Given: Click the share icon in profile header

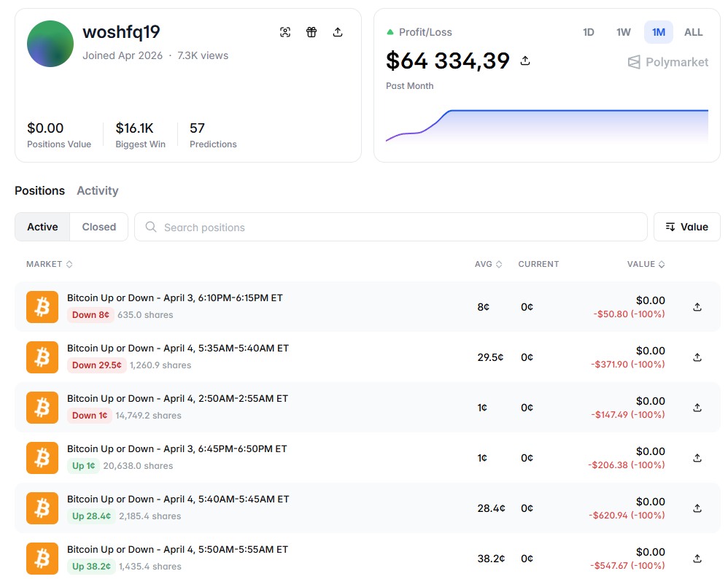Looking at the screenshot, I should [338, 32].
